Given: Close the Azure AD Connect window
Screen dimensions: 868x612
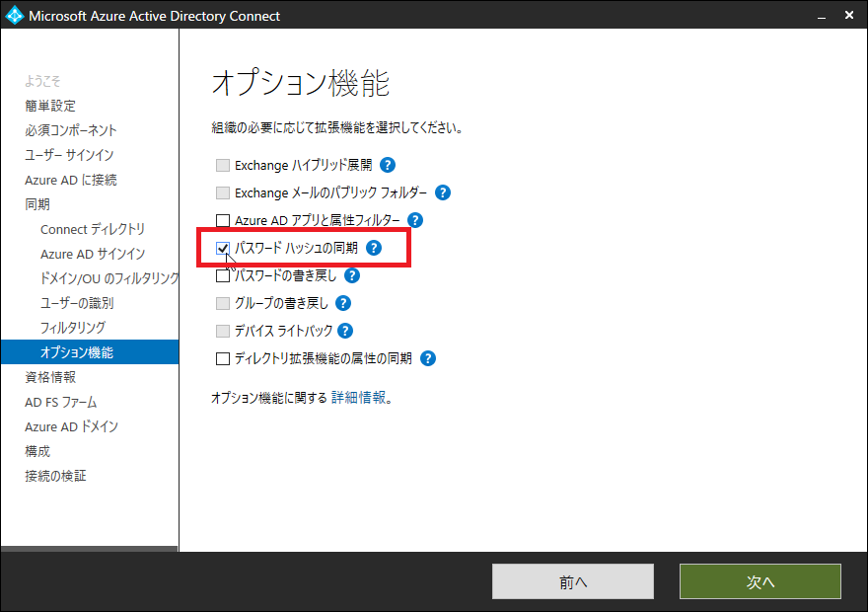Looking at the screenshot, I should point(849,16).
